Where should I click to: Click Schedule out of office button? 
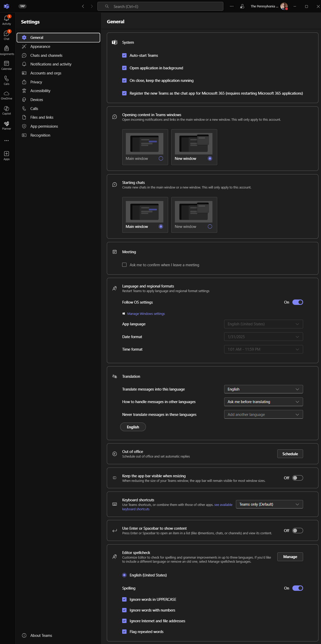(290, 454)
